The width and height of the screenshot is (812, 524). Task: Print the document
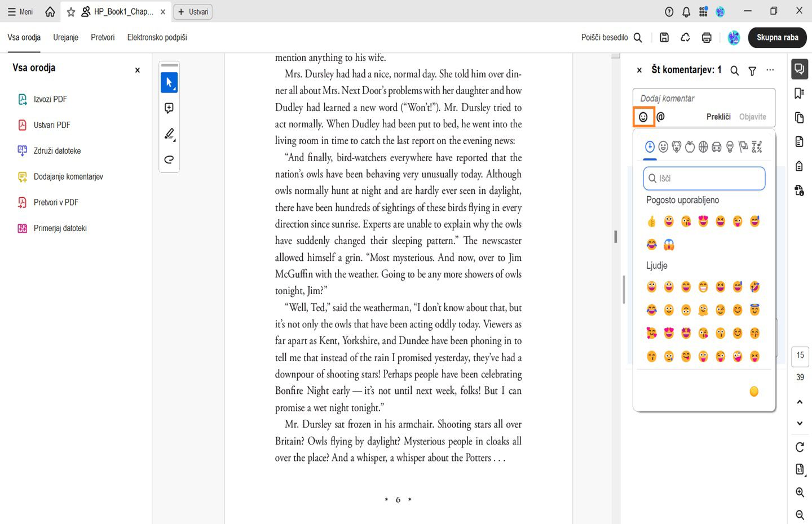(707, 37)
